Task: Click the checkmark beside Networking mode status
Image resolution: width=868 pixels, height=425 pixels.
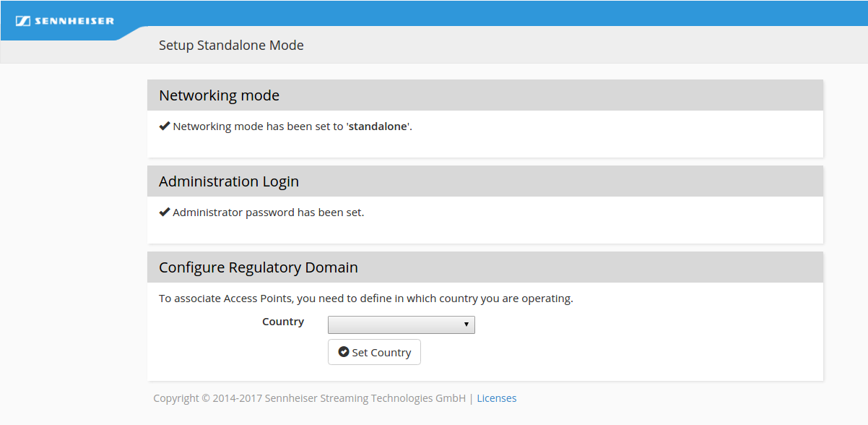Action: coord(165,126)
